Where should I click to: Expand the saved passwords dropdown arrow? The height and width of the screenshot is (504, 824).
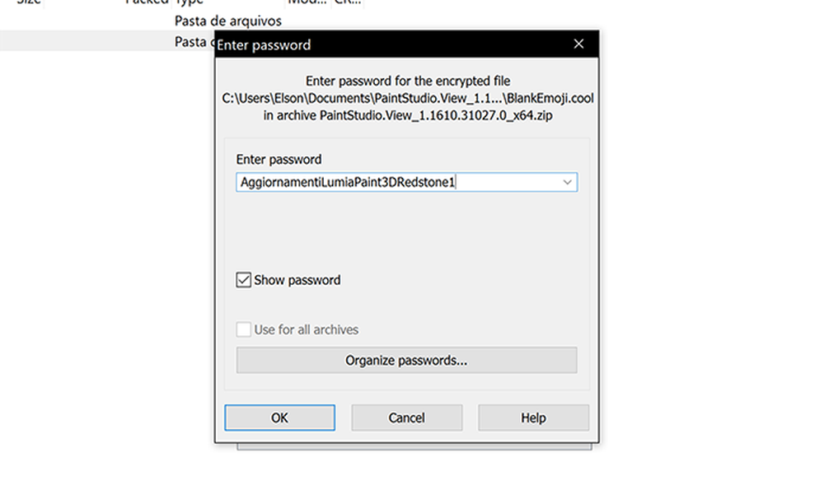pos(568,182)
